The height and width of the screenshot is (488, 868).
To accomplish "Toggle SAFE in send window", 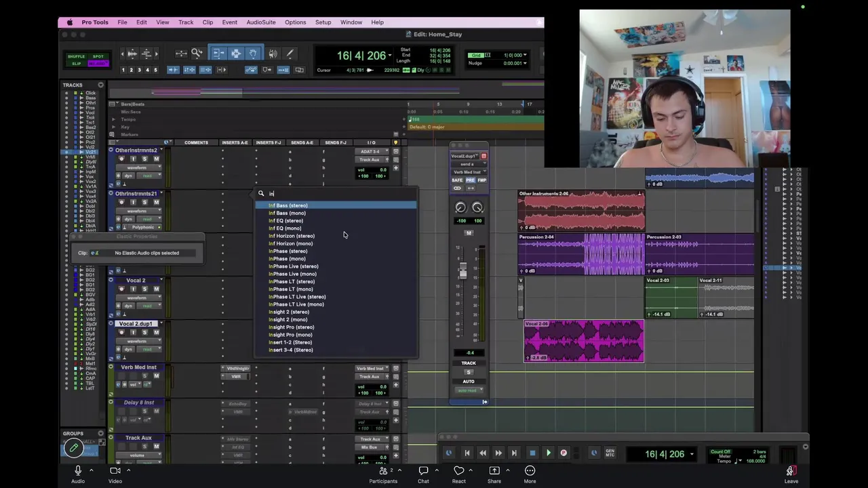I will point(457,180).
